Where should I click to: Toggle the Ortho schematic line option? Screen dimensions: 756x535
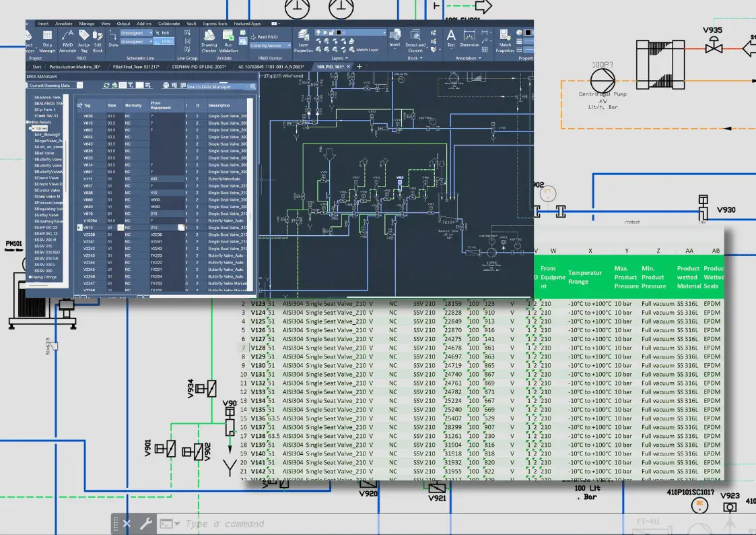pyautogui.click(x=164, y=42)
